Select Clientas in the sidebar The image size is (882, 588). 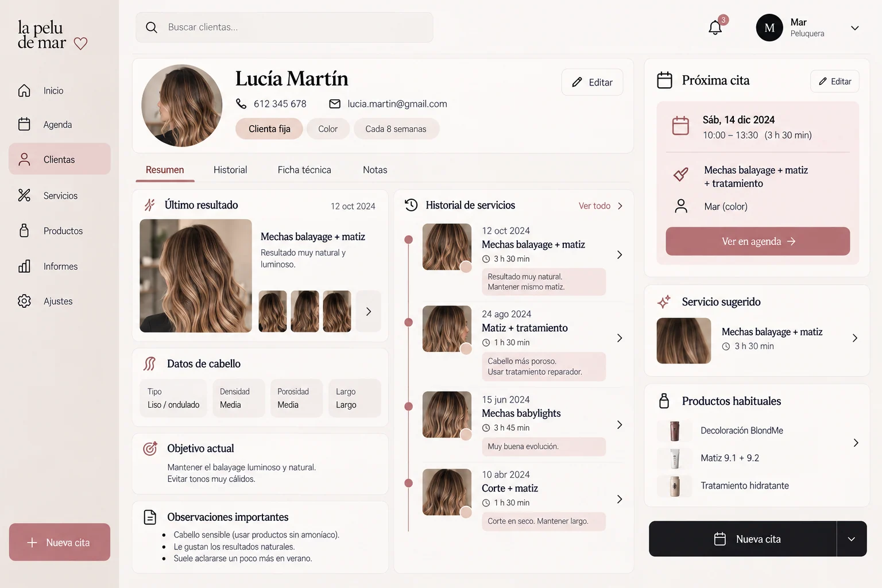pyautogui.click(x=60, y=159)
